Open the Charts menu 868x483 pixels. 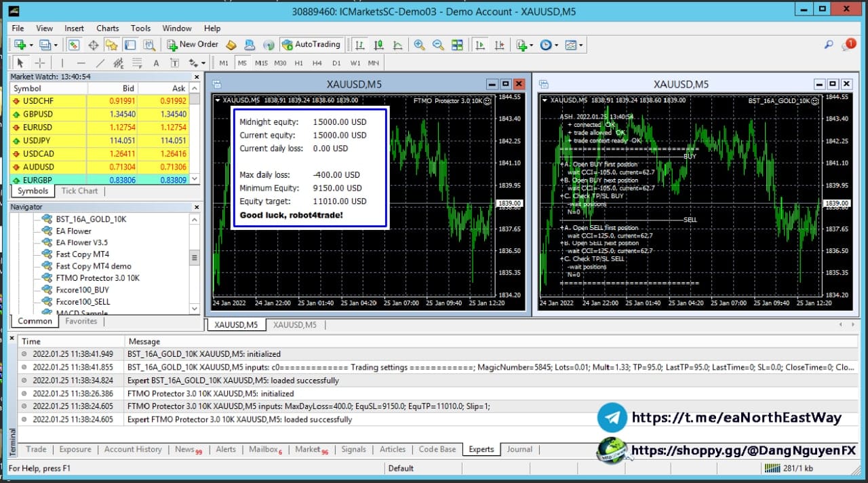click(107, 28)
